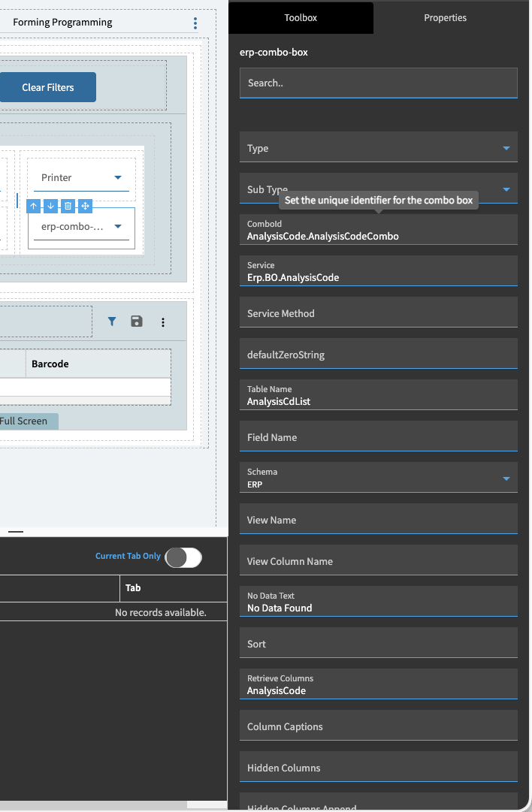Viewport: 532px width, 812px height.
Task: Focus the Search properties field
Action: [x=379, y=83]
